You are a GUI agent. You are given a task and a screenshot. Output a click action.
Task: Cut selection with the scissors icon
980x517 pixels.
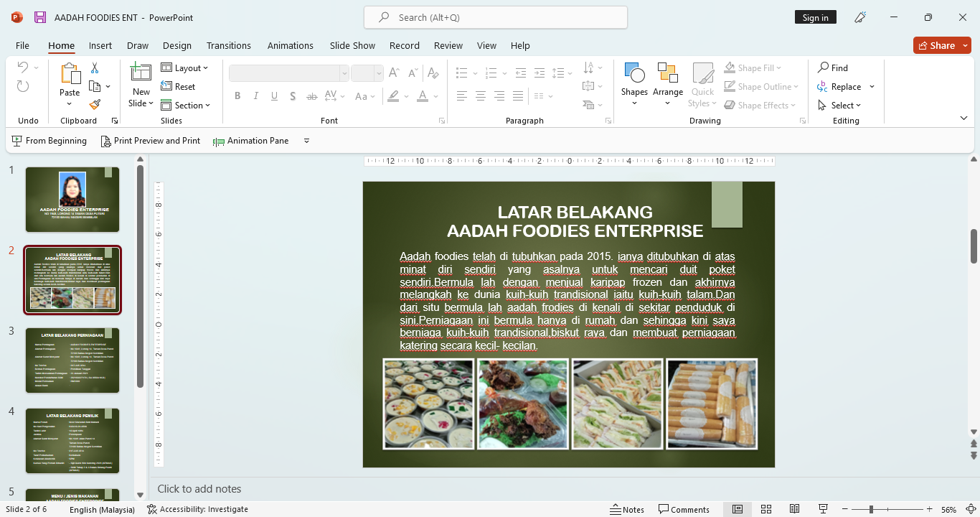tap(94, 68)
